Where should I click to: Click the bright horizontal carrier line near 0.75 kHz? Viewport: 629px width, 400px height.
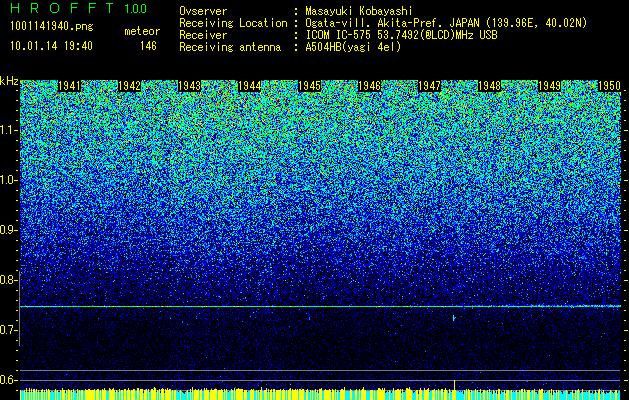pyautogui.click(x=320, y=307)
